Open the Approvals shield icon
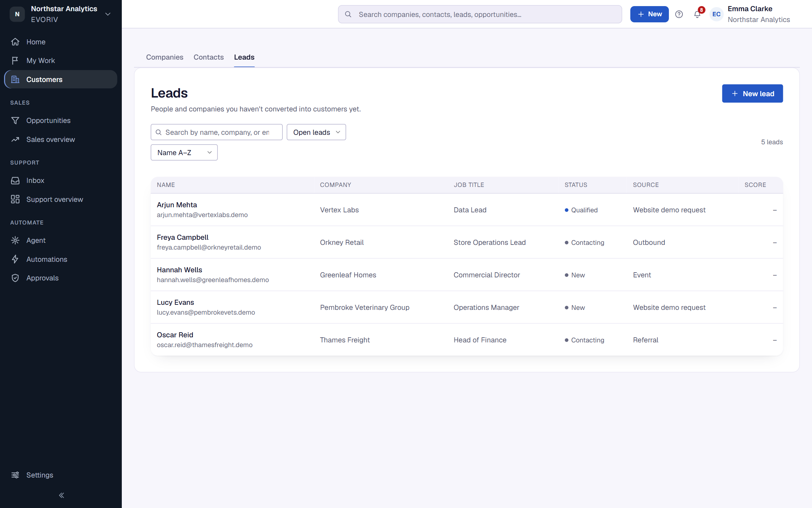The height and width of the screenshot is (508, 812). point(15,278)
